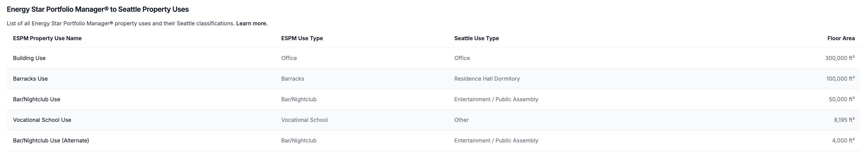Select the 4,000 ft² floor area value
Screen dimensions: 868x156
coord(843,141)
